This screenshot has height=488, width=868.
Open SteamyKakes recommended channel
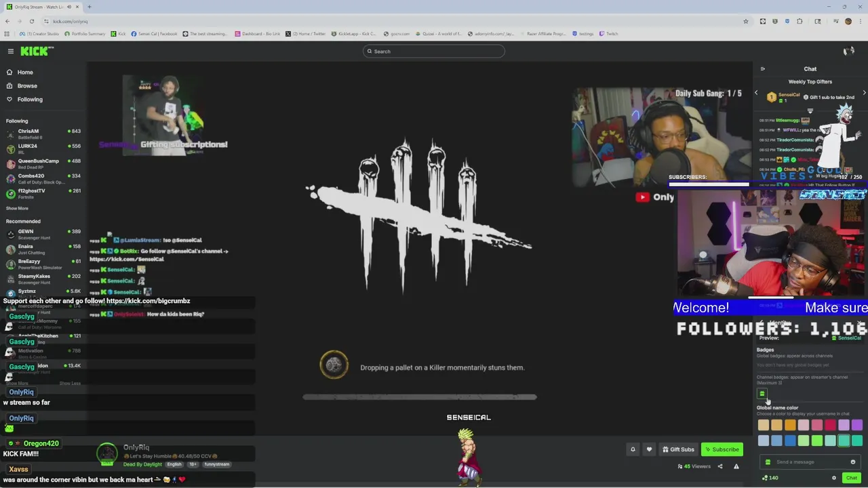coord(42,279)
